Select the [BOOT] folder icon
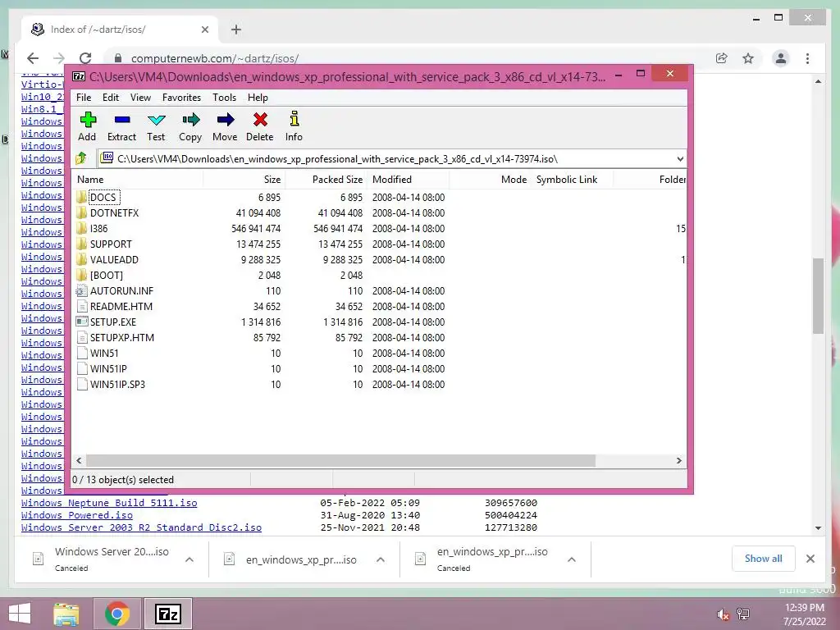This screenshot has height=630, width=840. coord(81,275)
